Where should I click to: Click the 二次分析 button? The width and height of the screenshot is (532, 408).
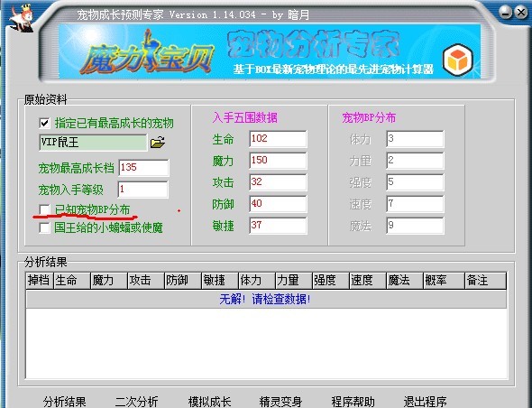[x=137, y=402]
